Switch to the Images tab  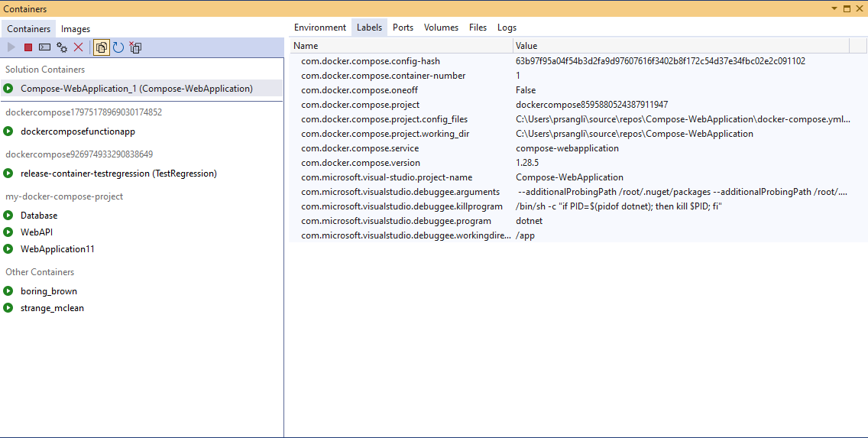(76, 29)
